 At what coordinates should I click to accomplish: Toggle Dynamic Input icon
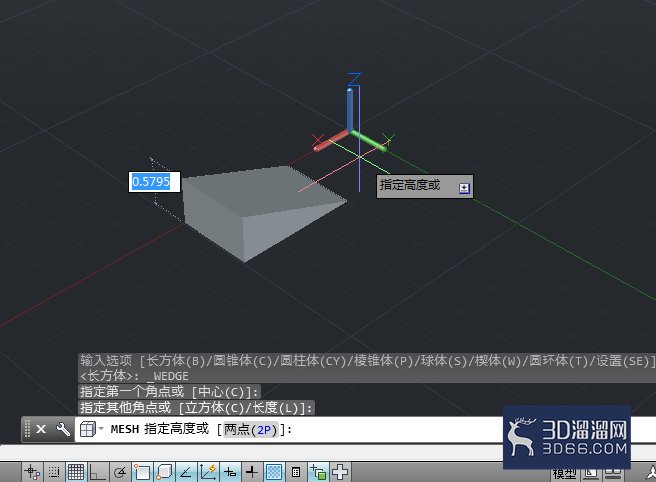tap(230, 472)
